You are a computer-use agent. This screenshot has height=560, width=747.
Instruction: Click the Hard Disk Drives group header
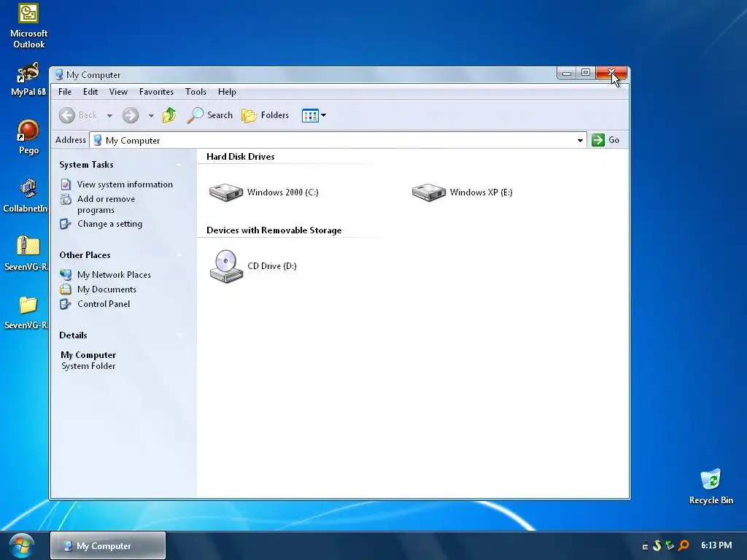tap(240, 157)
